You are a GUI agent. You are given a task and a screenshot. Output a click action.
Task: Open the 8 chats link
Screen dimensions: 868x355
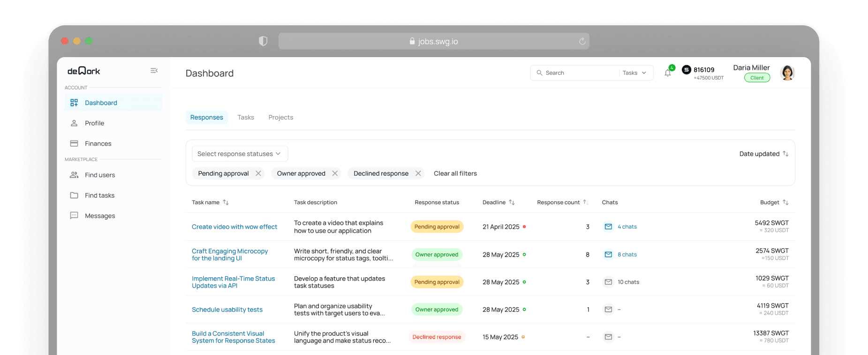coord(627,255)
